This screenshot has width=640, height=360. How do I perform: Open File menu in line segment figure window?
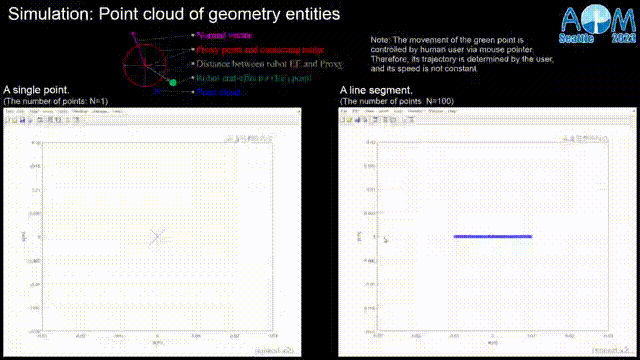[343, 111]
